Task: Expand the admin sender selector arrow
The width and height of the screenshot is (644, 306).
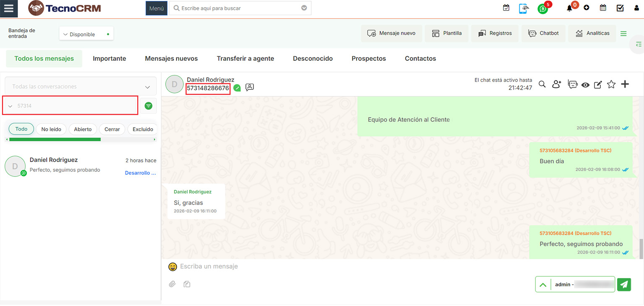Action: (x=543, y=284)
